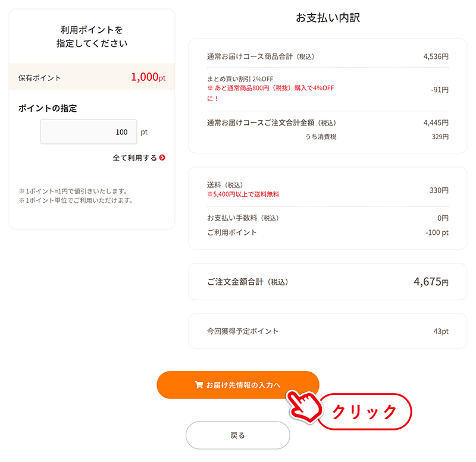This screenshot has height=462, width=476.
Task: Go back using the 戻る button
Action: [x=237, y=435]
